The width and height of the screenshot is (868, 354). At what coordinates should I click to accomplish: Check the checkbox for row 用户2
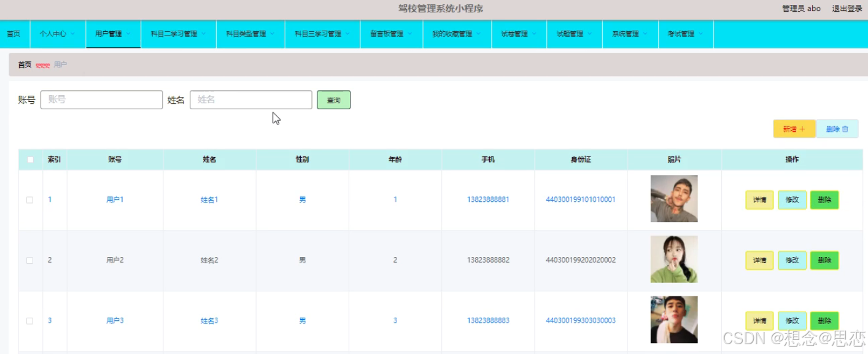[x=30, y=261]
